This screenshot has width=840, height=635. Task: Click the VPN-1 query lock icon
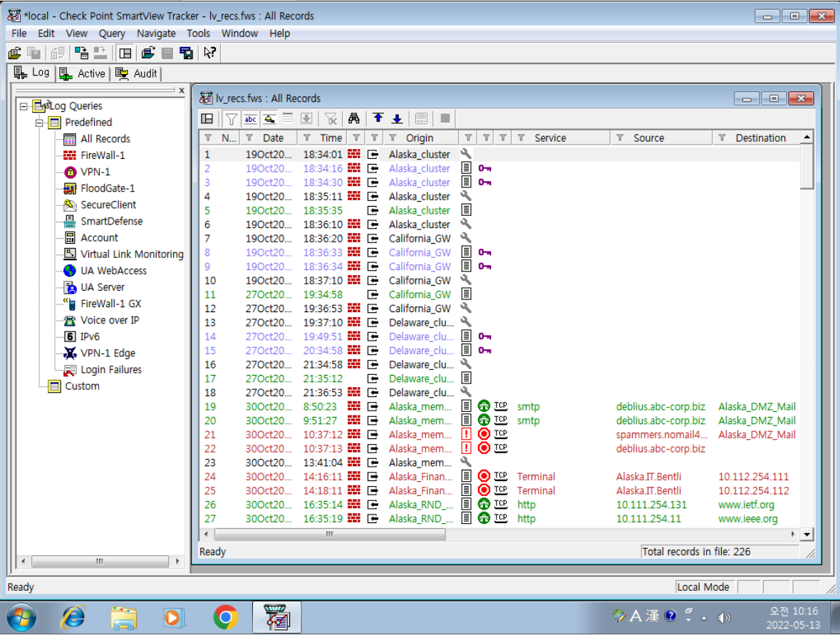pos(70,172)
